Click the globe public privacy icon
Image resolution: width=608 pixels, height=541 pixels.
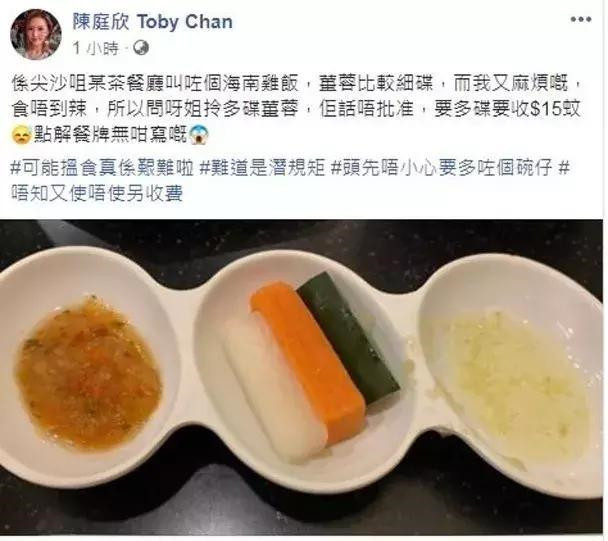(141, 48)
